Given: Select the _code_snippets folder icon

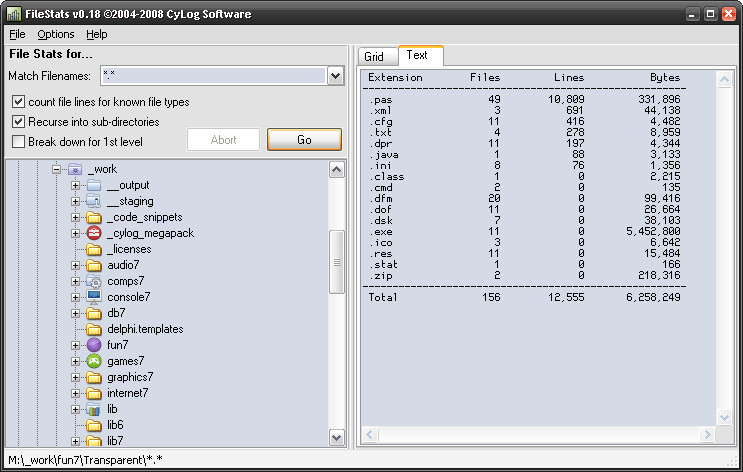Looking at the screenshot, I should pos(94,218).
